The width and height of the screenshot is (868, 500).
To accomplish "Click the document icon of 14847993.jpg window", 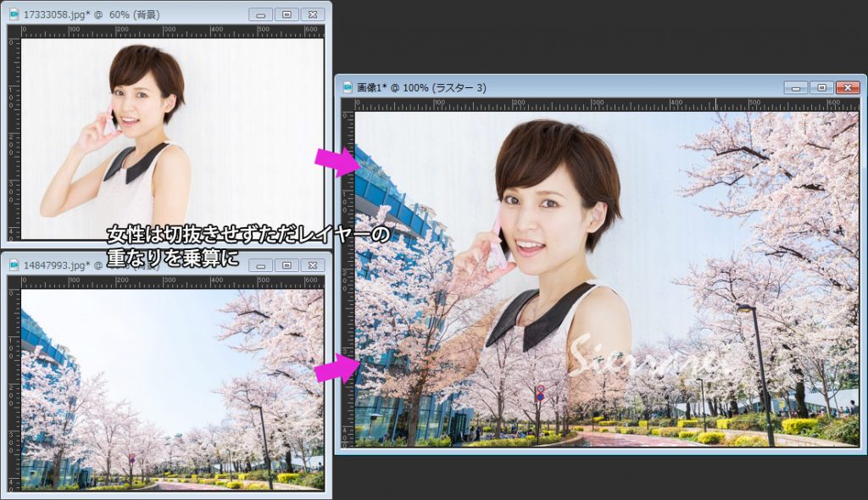I will (14, 264).
